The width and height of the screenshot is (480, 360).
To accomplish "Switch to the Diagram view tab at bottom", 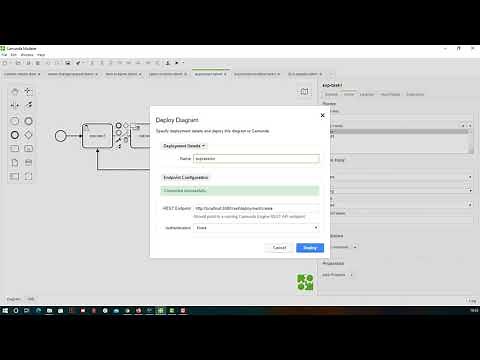I will tap(14, 299).
